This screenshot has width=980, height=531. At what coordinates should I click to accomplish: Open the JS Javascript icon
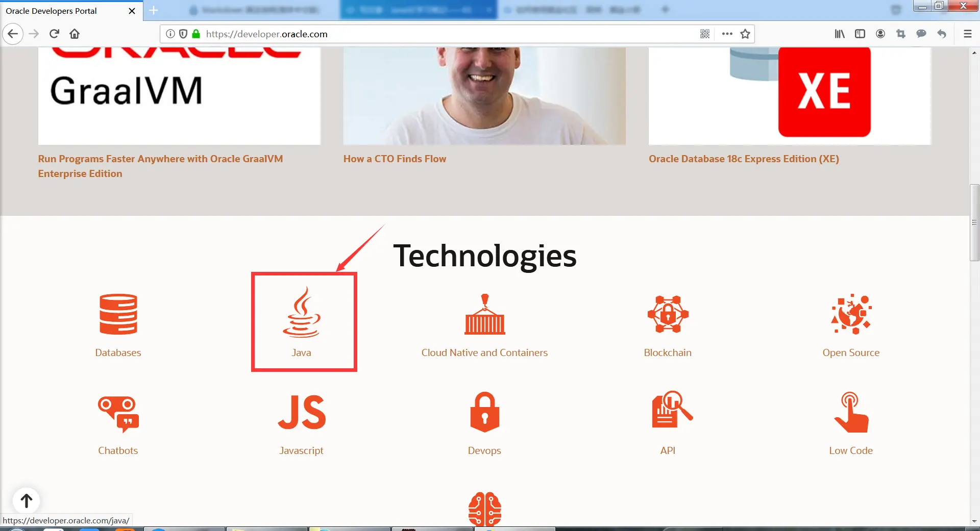302,412
